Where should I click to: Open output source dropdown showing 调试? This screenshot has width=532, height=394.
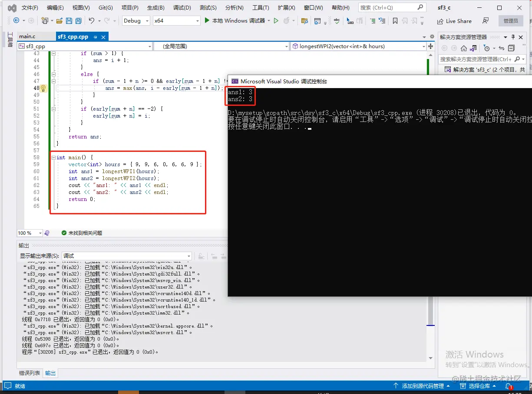click(127, 256)
